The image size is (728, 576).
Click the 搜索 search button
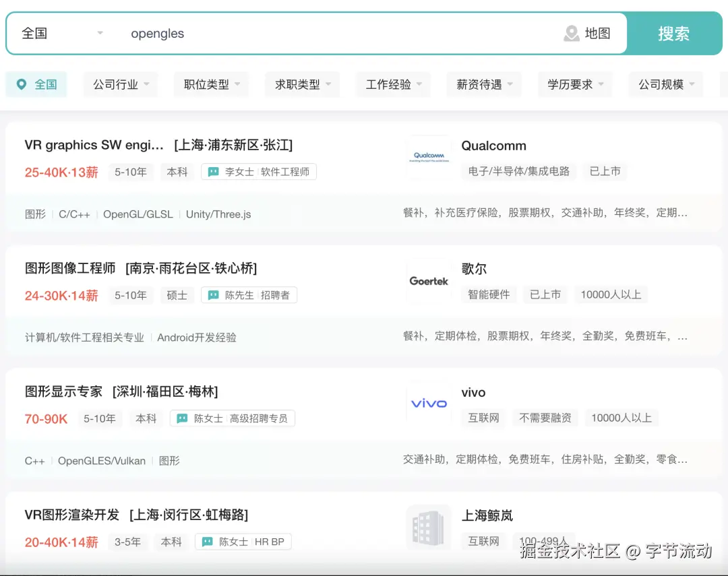674,33
